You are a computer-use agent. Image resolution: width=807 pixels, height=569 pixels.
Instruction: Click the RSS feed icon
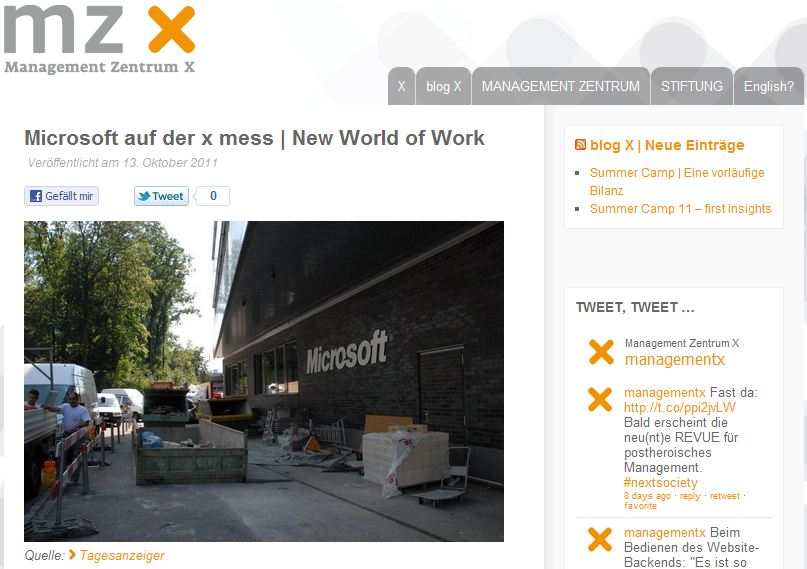point(580,145)
